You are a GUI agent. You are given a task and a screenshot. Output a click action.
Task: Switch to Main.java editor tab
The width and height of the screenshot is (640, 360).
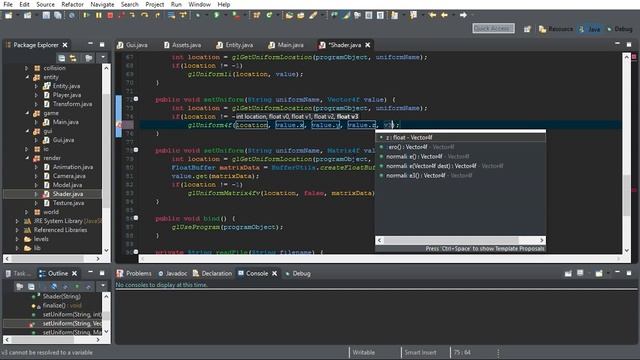click(286, 45)
